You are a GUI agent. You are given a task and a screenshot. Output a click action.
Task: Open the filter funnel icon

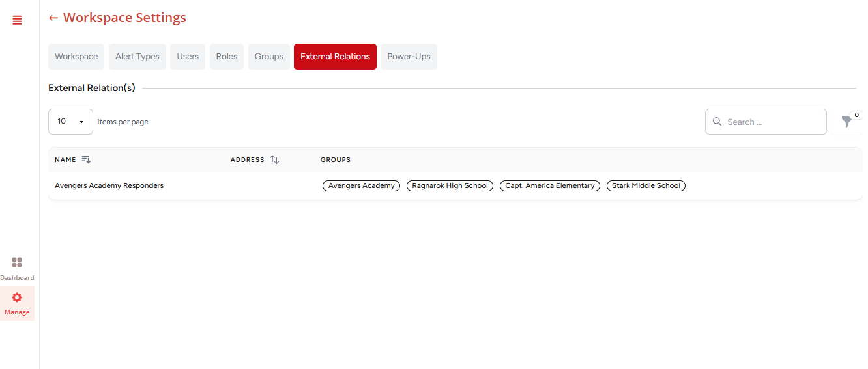coord(846,122)
